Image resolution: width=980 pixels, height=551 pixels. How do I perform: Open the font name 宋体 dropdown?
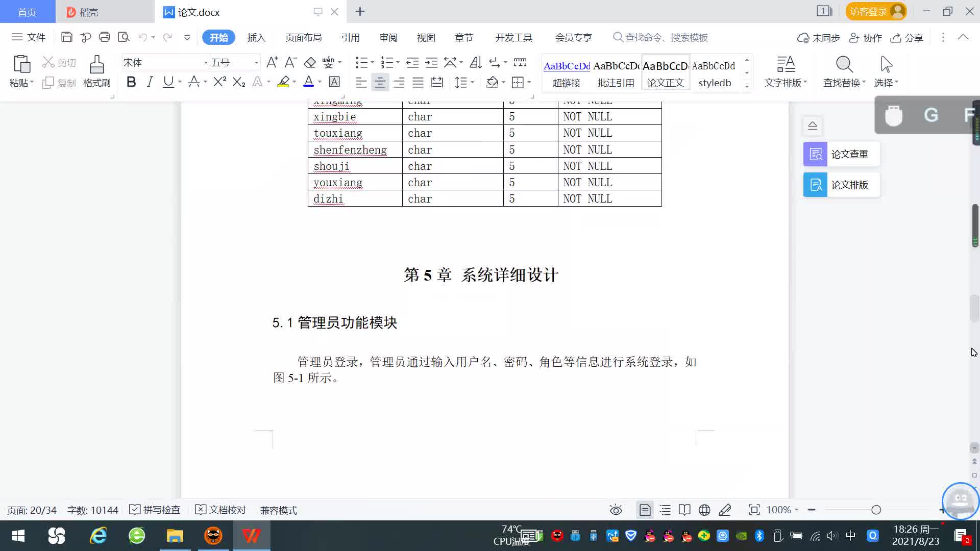[x=206, y=63]
